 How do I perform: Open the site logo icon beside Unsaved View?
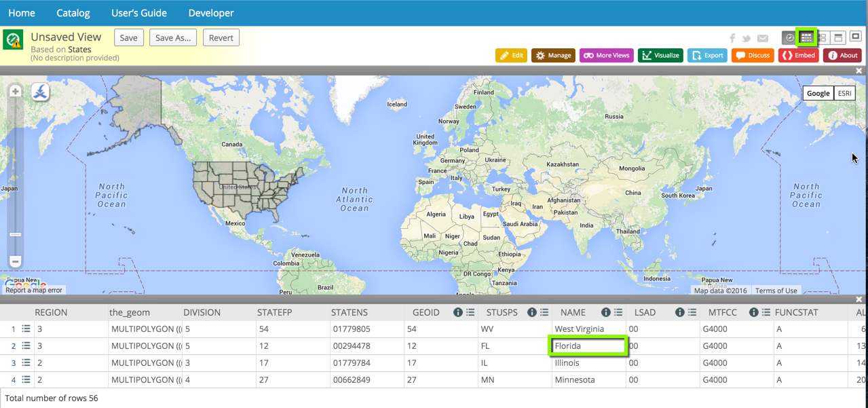point(14,39)
